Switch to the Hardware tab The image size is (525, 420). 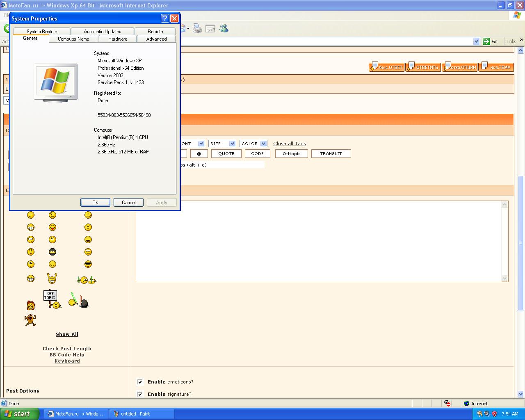point(118,39)
